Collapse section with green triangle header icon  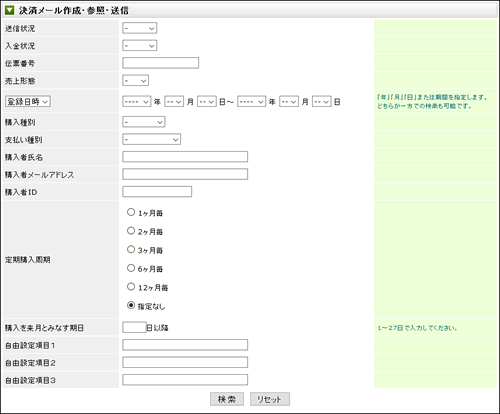[x=9, y=10]
